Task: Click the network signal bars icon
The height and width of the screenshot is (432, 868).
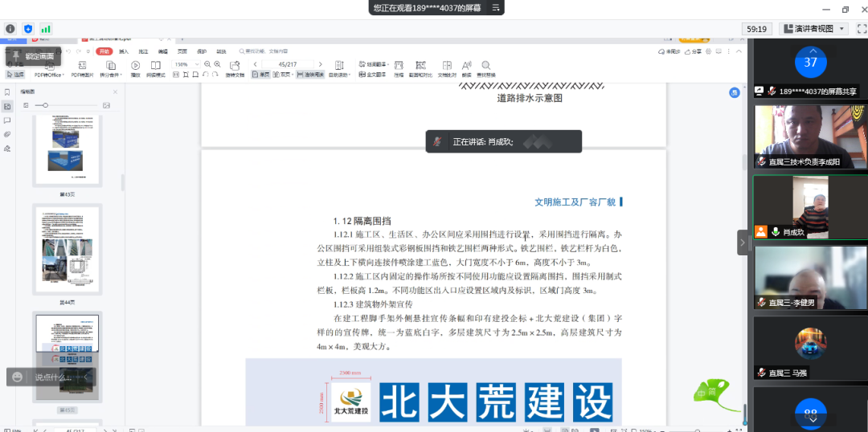Action: [x=46, y=29]
